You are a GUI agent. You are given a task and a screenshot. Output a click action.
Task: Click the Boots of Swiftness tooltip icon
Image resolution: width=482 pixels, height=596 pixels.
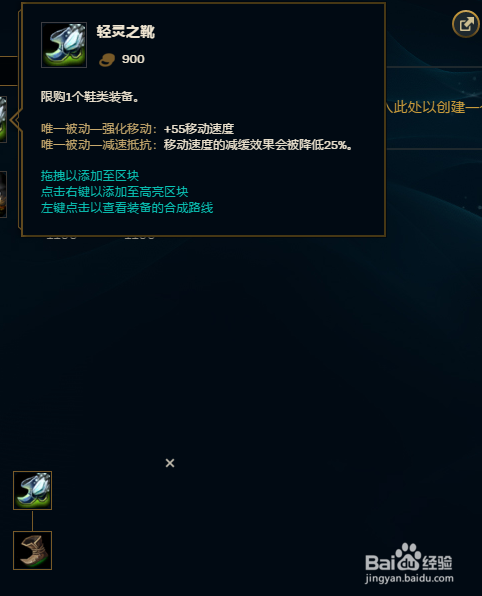point(64,45)
